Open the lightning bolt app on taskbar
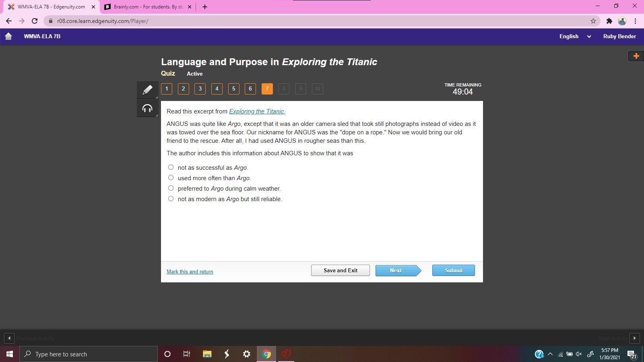Screen dimensions: 644x362 (x=227, y=354)
